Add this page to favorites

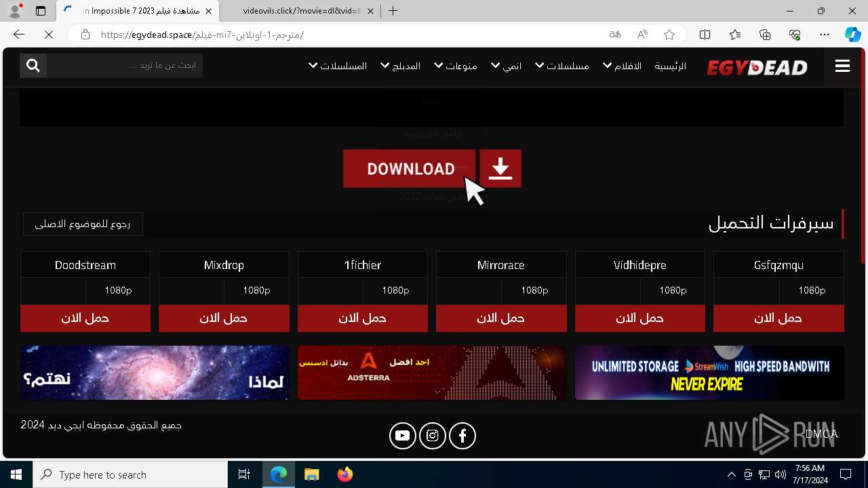click(x=669, y=35)
